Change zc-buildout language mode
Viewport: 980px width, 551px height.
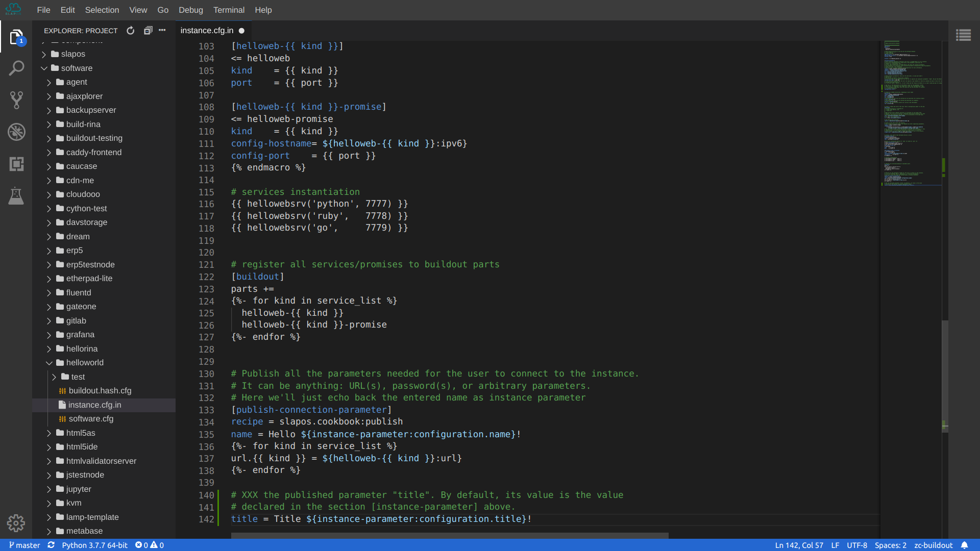point(934,545)
